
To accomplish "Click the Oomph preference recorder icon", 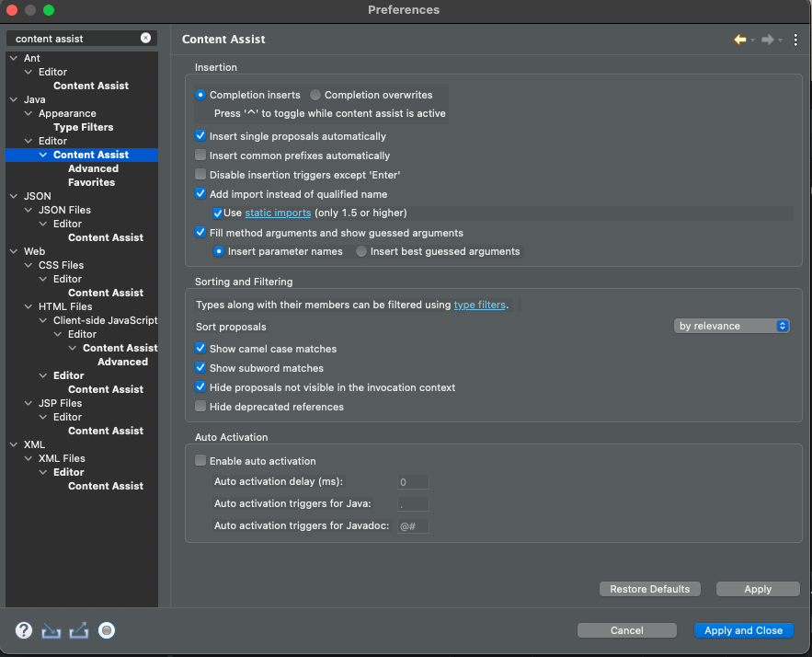I will click(x=107, y=630).
